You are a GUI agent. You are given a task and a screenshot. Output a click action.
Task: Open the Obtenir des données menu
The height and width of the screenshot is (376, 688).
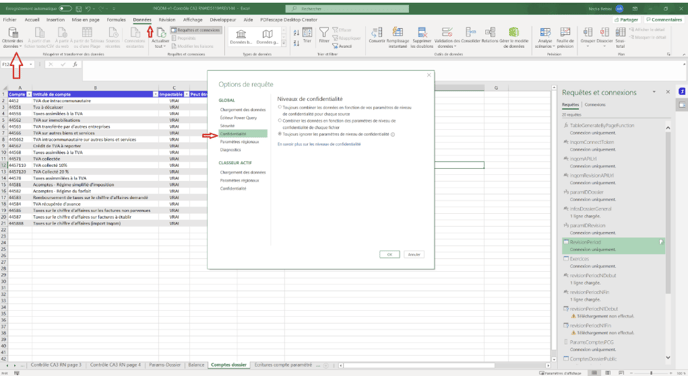coord(12,38)
